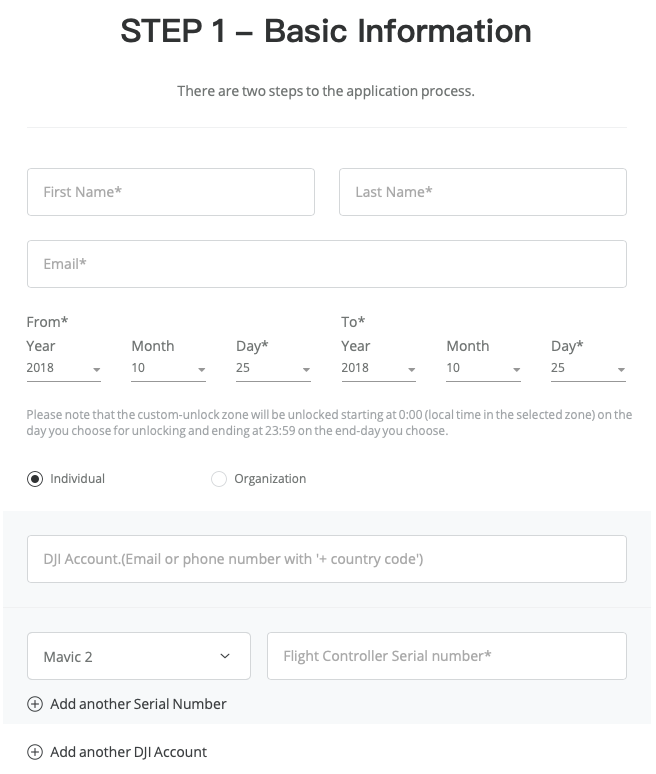The height and width of the screenshot is (774, 656).
Task: Click the To Month dropdown arrow
Action: point(517,370)
